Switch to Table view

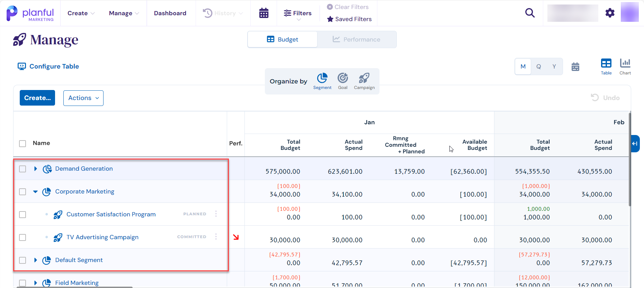(606, 66)
